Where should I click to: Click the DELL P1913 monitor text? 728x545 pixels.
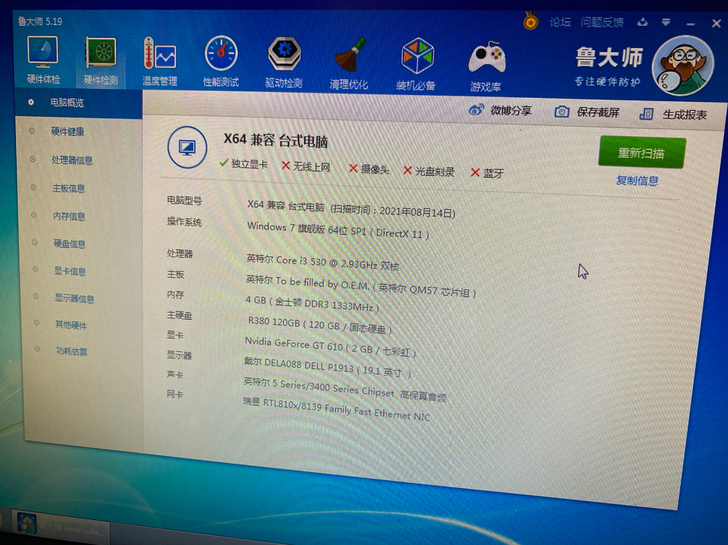pyautogui.click(x=328, y=367)
